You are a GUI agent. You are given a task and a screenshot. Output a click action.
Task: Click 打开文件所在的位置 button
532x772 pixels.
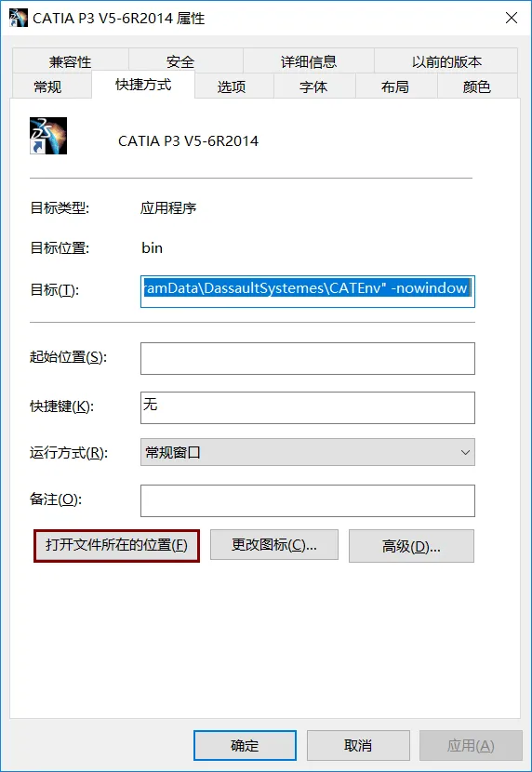click(116, 546)
